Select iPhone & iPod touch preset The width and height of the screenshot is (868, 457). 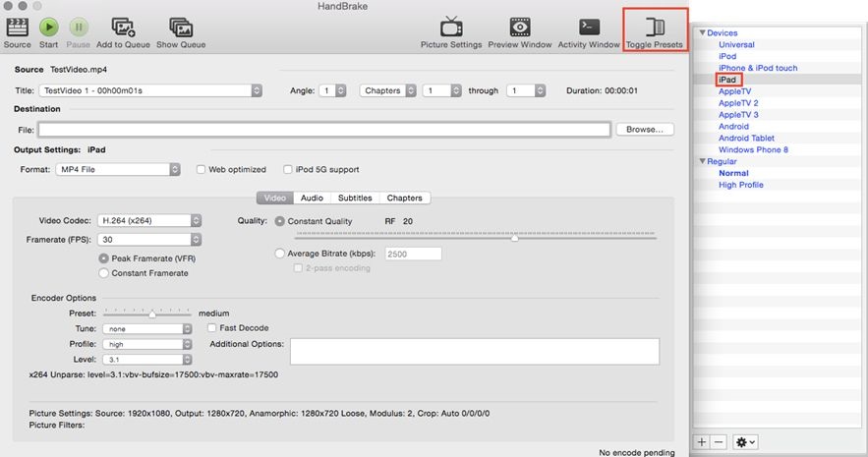click(x=758, y=68)
